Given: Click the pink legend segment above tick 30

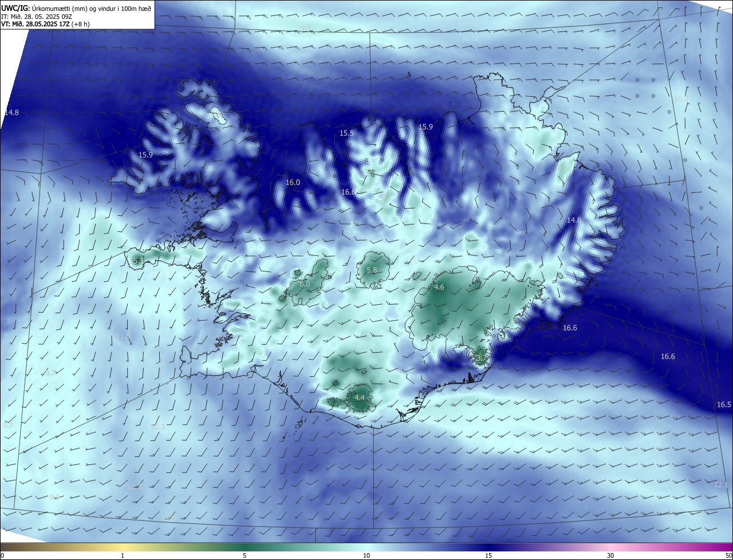Looking at the screenshot, I should [610, 547].
